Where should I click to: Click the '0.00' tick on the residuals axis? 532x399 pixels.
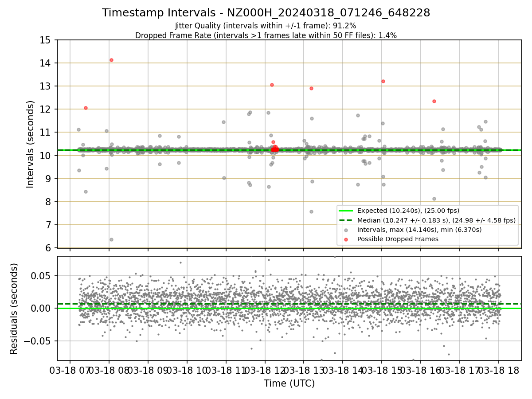click(42, 308)
